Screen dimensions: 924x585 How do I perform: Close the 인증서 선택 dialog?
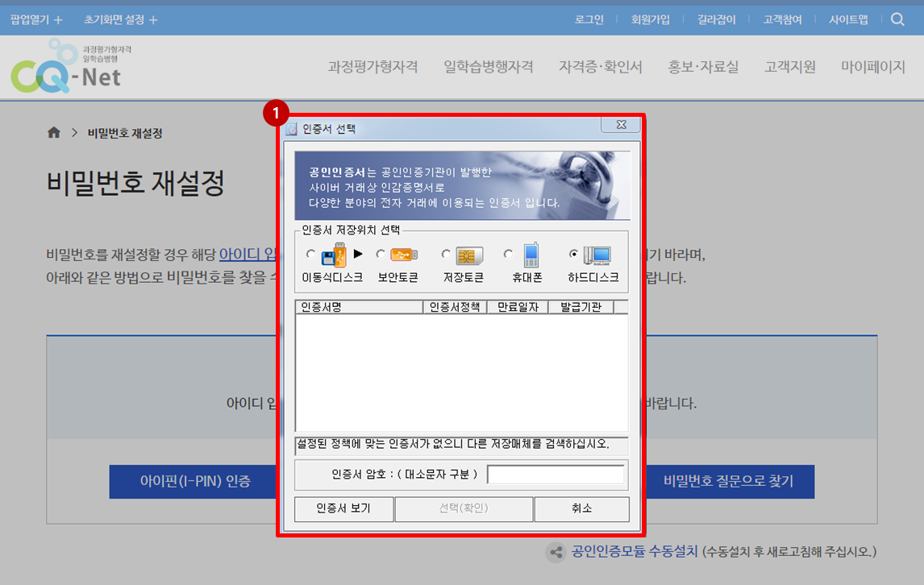pos(621,124)
